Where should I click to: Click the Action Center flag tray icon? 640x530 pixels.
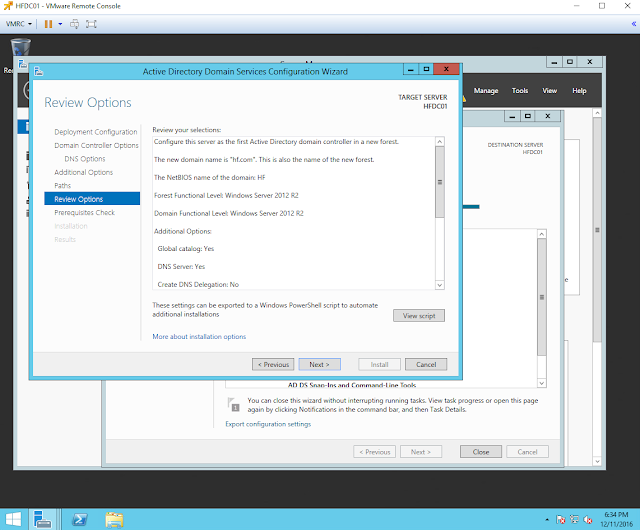click(561, 519)
